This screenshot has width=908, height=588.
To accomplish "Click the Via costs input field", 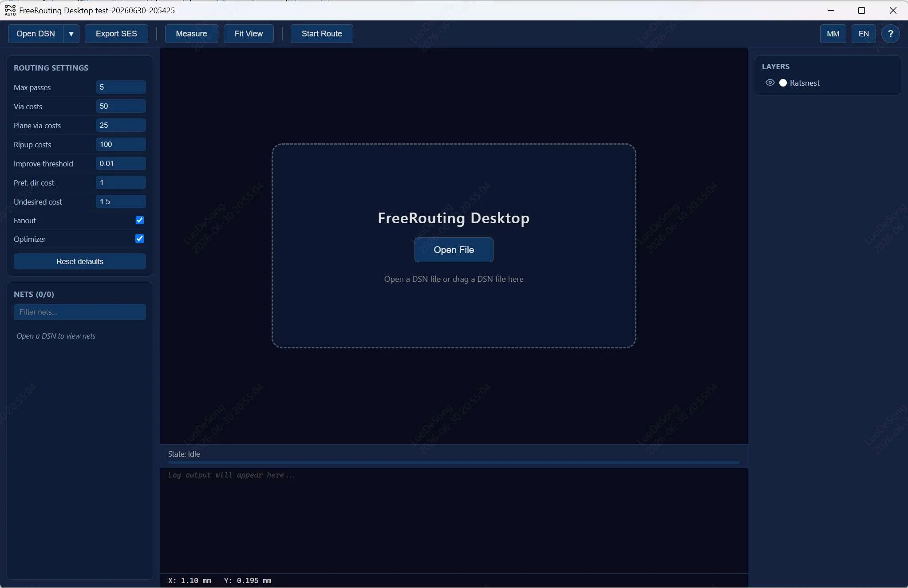I will coord(121,106).
